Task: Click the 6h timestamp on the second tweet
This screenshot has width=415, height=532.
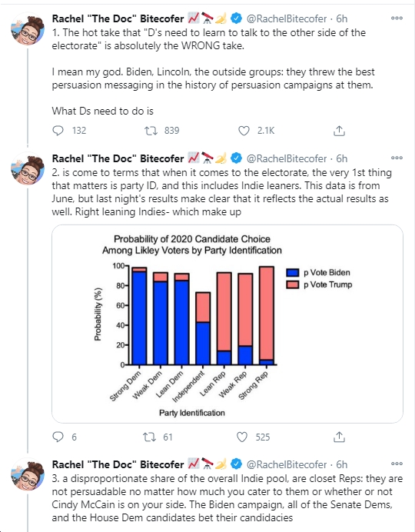Action: coord(342,158)
